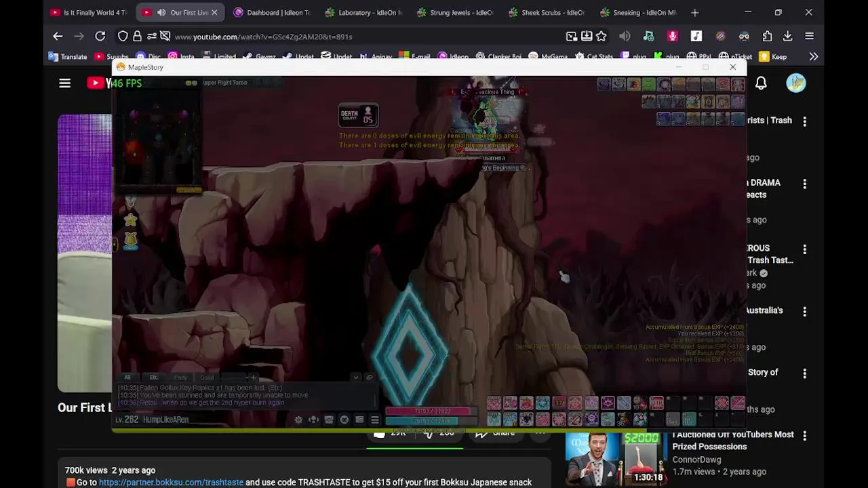The height and width of the screenshot is (488, 868).
Task: Show more bookmarks with the chevron
Action: coord(813,57)
